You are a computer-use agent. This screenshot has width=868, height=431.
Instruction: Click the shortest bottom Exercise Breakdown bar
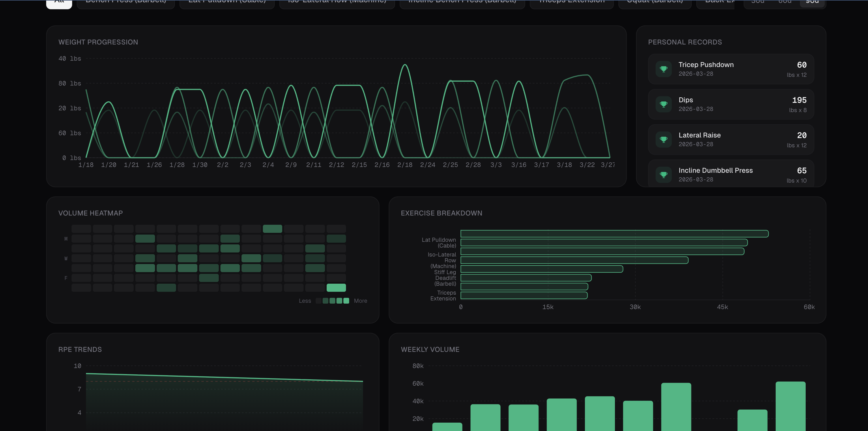[x=524, y=296]
